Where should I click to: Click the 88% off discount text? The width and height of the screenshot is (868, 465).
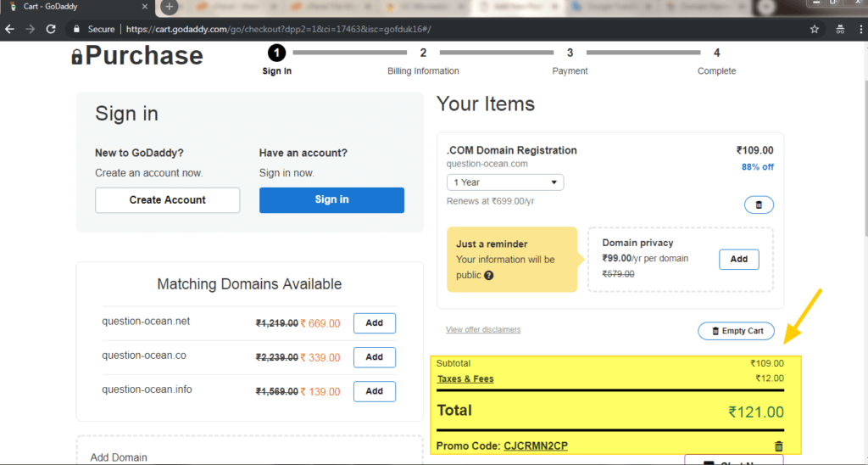757,167
